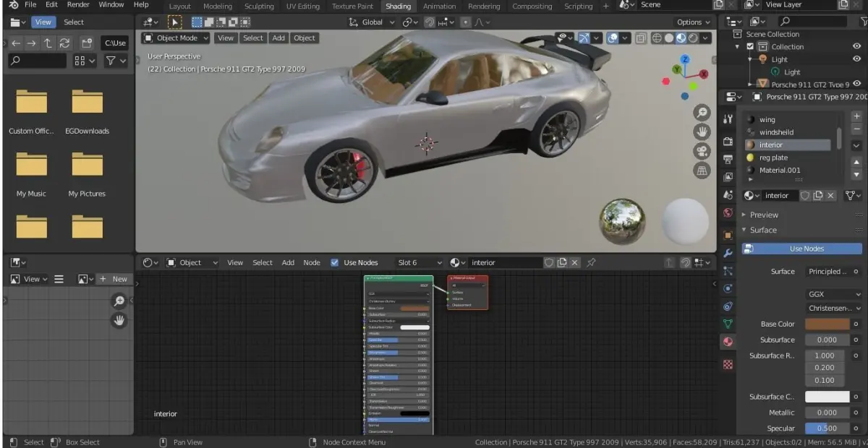Open GGX distribution dropdown
The height and width of the screenshot is (448, 868).
pyautogui.click(x=834, y=295)
